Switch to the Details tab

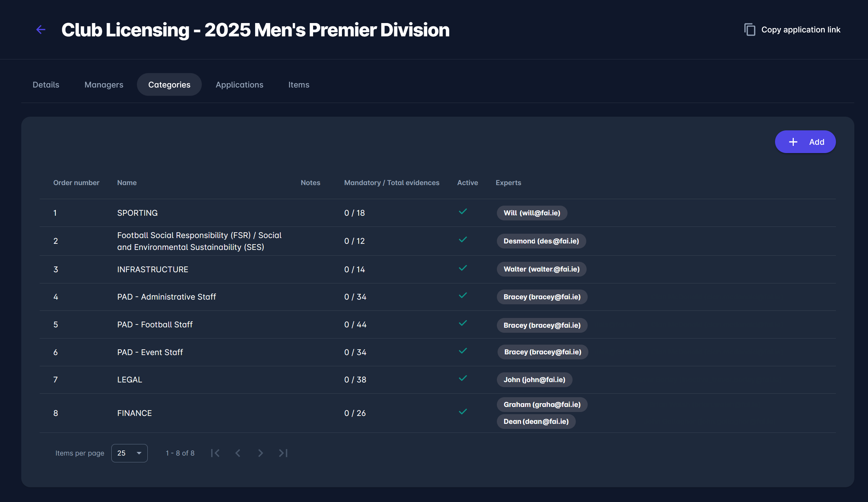[46, 84]
